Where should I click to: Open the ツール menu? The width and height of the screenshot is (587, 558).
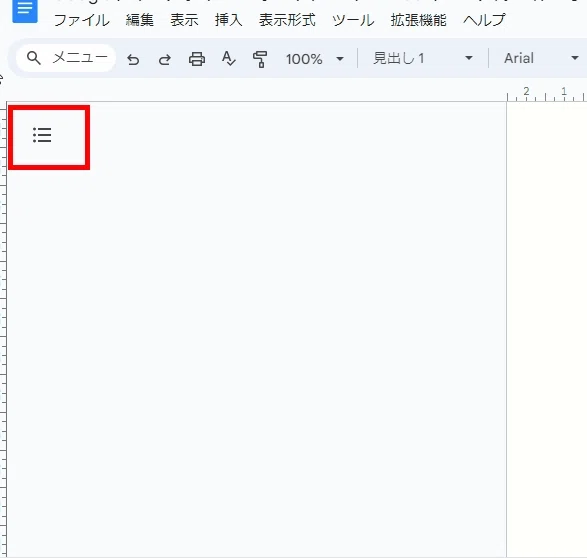coord(353,20)
